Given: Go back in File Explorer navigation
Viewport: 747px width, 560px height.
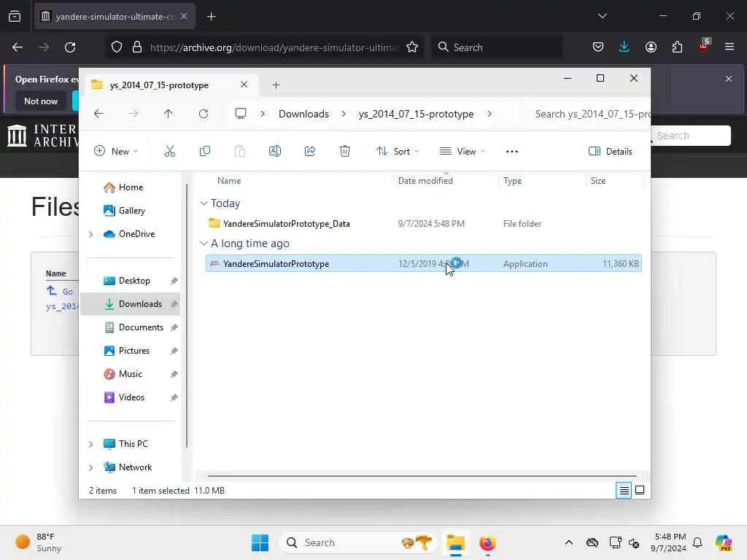Looking at the screenshot, I should tap(98, 114).
